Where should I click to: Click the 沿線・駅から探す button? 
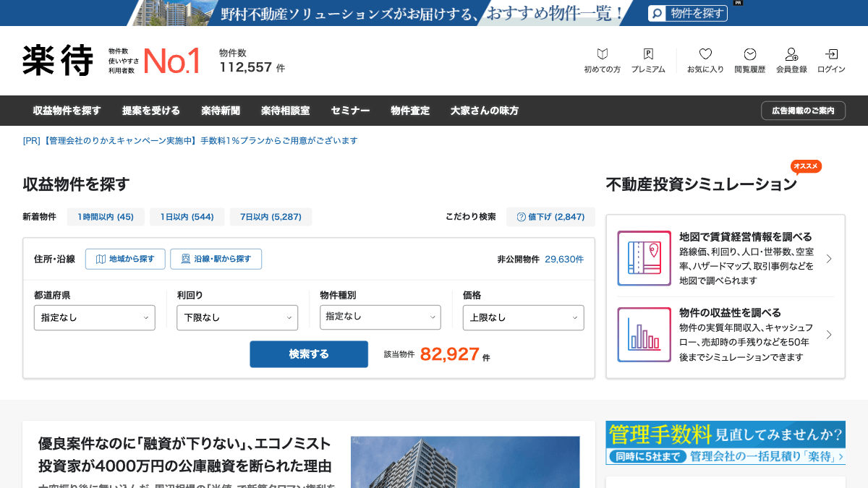[216, 259]
